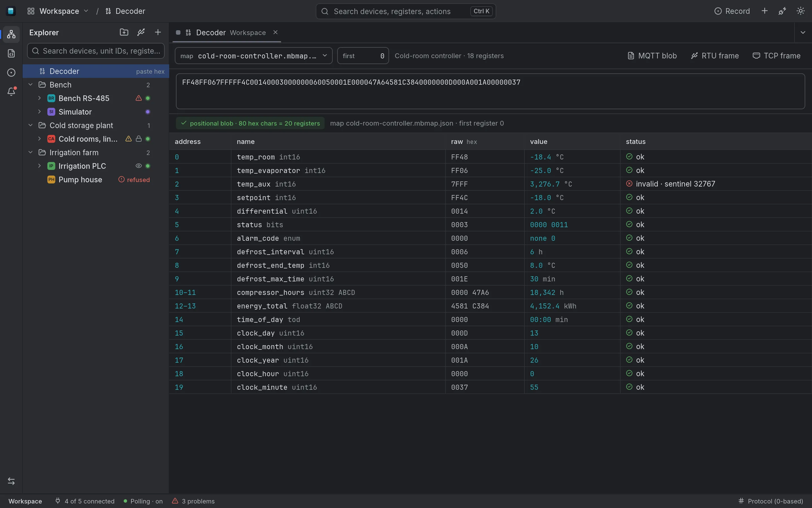Screen dimensions: 812x508
Task: Expand the Simulator device
Action: pyautogui.click(x=39, y=111)
